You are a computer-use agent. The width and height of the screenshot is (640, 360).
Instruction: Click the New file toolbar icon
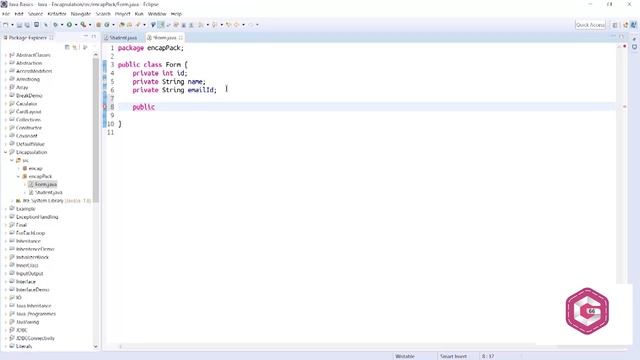click(6, 25)
